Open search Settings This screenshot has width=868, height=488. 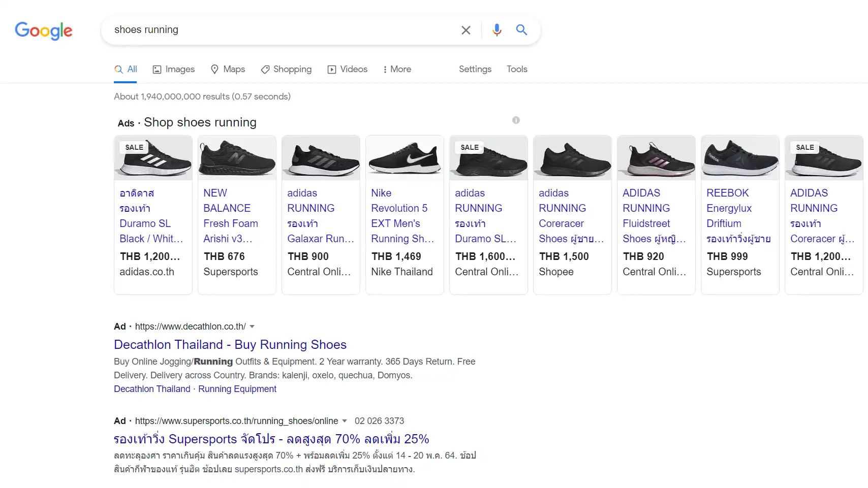click(475, 70)
